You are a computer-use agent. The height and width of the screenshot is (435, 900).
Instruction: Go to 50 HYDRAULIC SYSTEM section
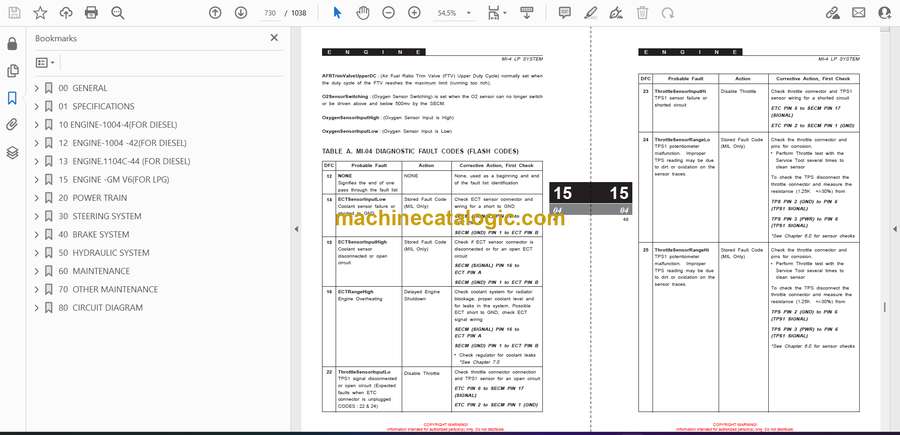104,253
